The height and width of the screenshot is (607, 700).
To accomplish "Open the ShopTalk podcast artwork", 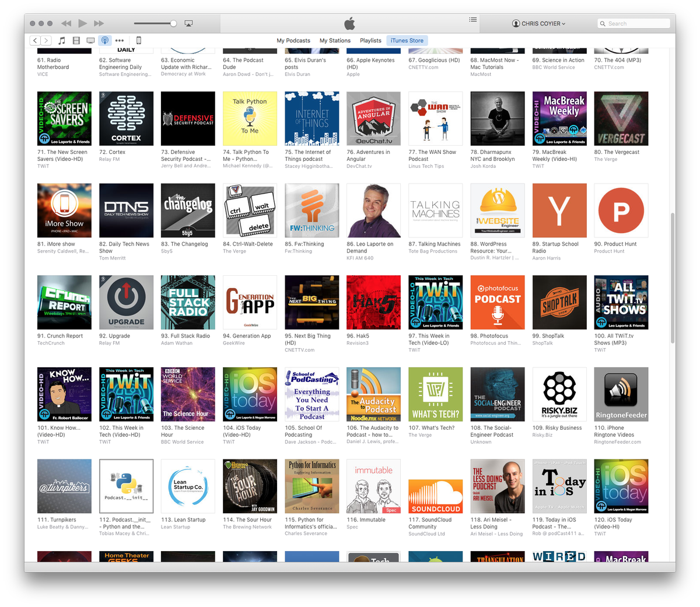I will pos(559,303).
